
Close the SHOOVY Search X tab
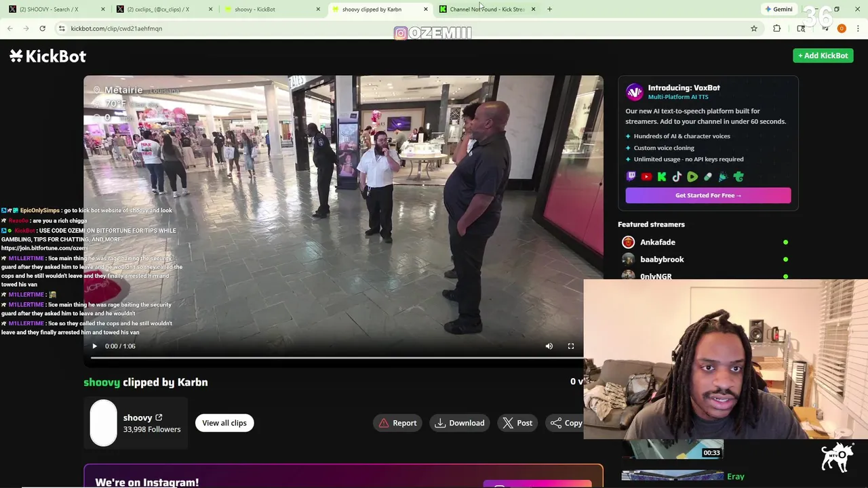pyautogui.click(x=103, y=9)
